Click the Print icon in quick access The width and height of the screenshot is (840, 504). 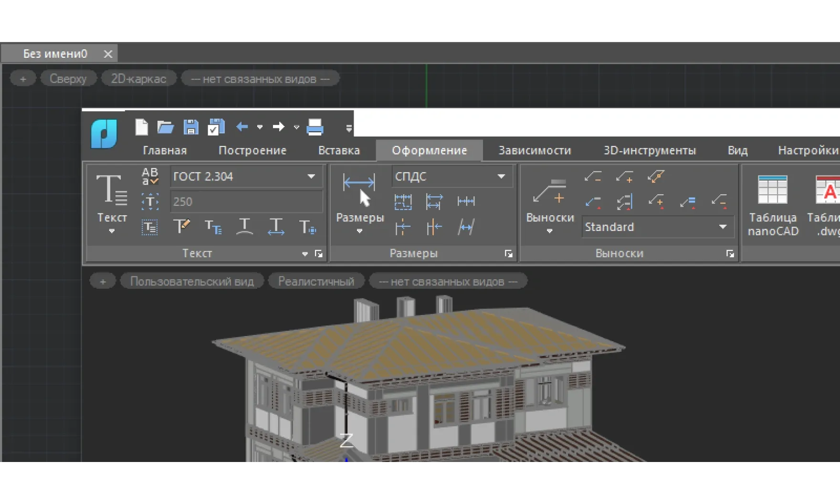coord(315,127)
